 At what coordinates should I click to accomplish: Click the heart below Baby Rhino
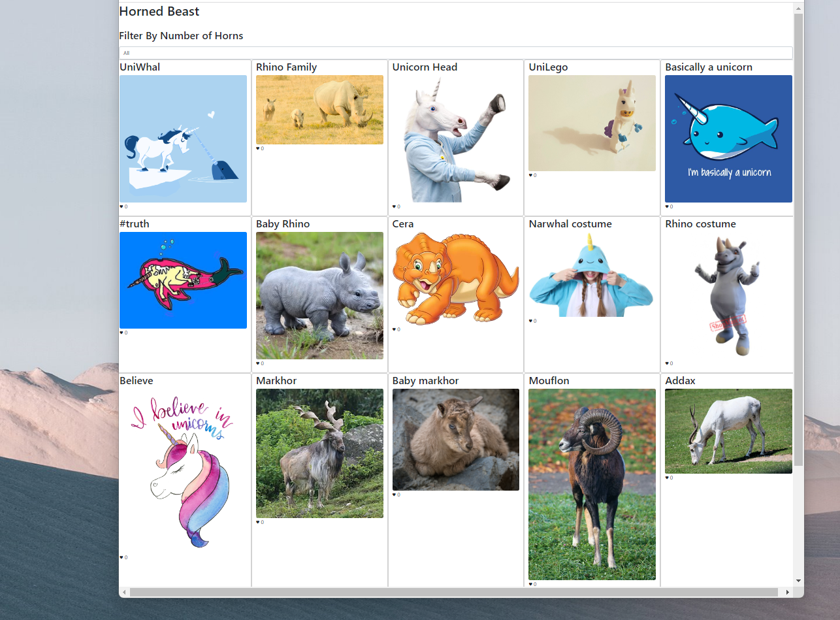(x=258, y=363)
